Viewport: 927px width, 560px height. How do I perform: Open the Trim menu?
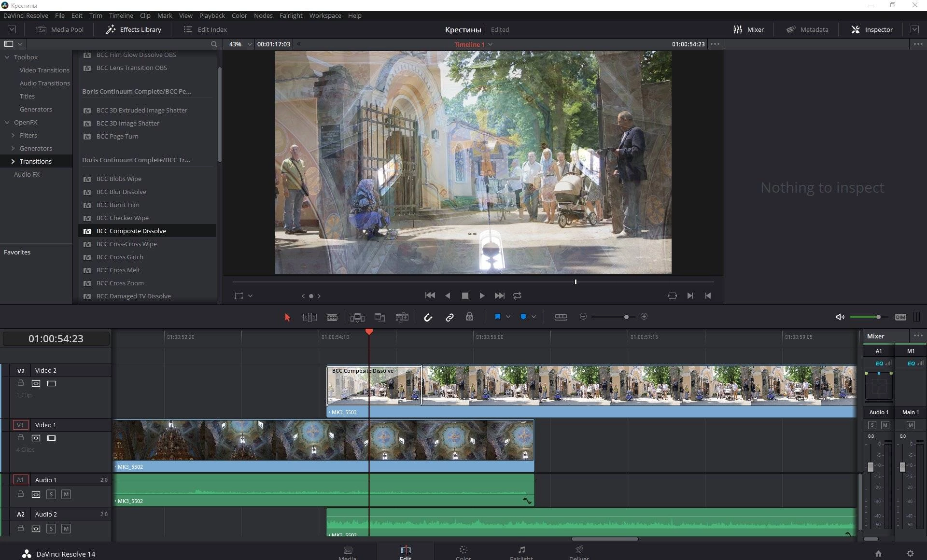click(96, 15)
